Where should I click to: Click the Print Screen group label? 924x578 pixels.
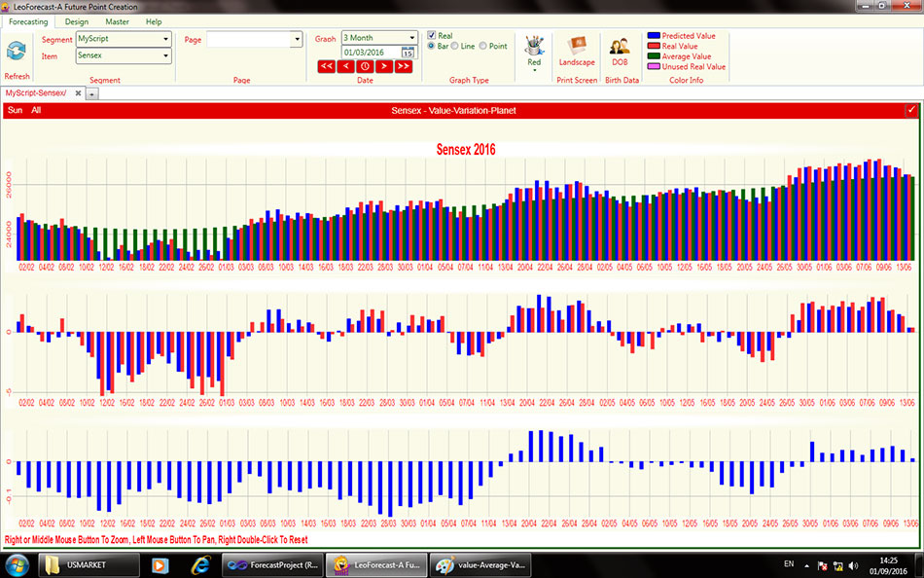pyautogui.click(x=577, y=80)
